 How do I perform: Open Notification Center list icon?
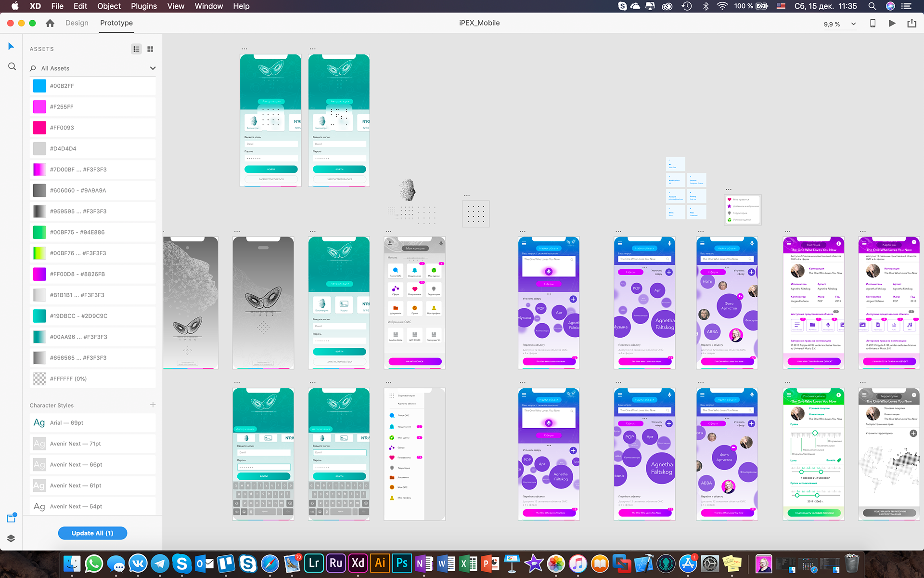[x=906, y=6]
